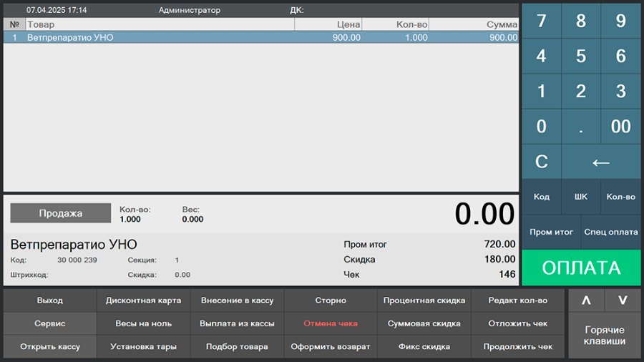Viewport: 644px width, 362px height.
Task: Click Установка тары
Action: pos(143,347)
